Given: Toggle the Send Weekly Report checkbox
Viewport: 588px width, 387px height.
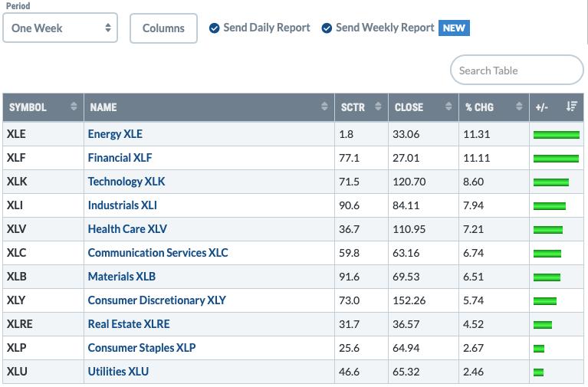Looking at the screenshot, I should (327, 28).
